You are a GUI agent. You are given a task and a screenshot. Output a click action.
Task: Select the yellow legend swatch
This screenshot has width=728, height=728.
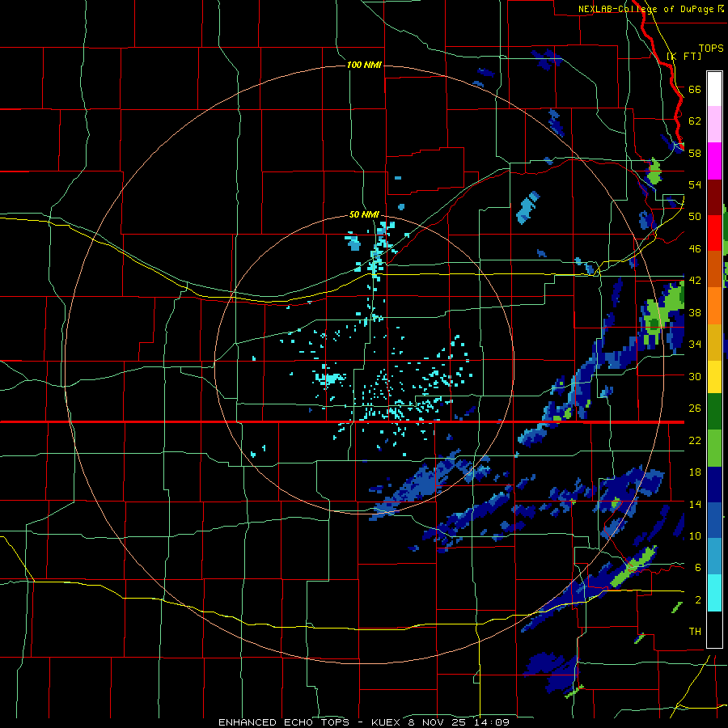click(x=714, y=377)
